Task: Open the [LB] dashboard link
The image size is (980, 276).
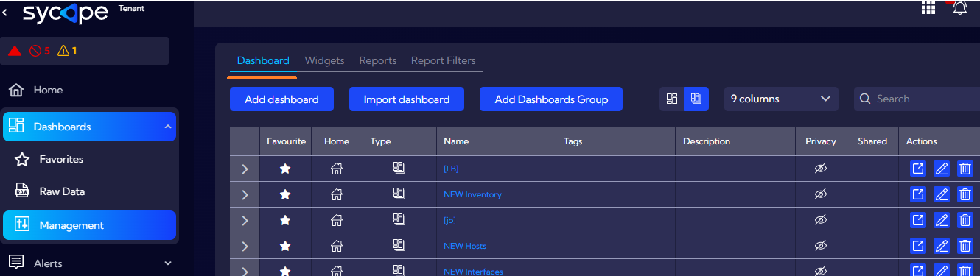Action: (451, 169)
